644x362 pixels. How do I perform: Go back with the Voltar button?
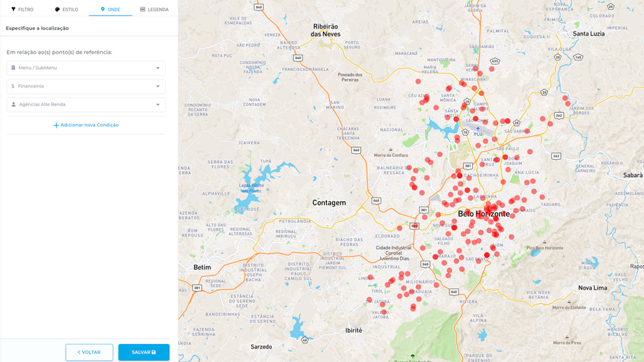coord(89,353)
